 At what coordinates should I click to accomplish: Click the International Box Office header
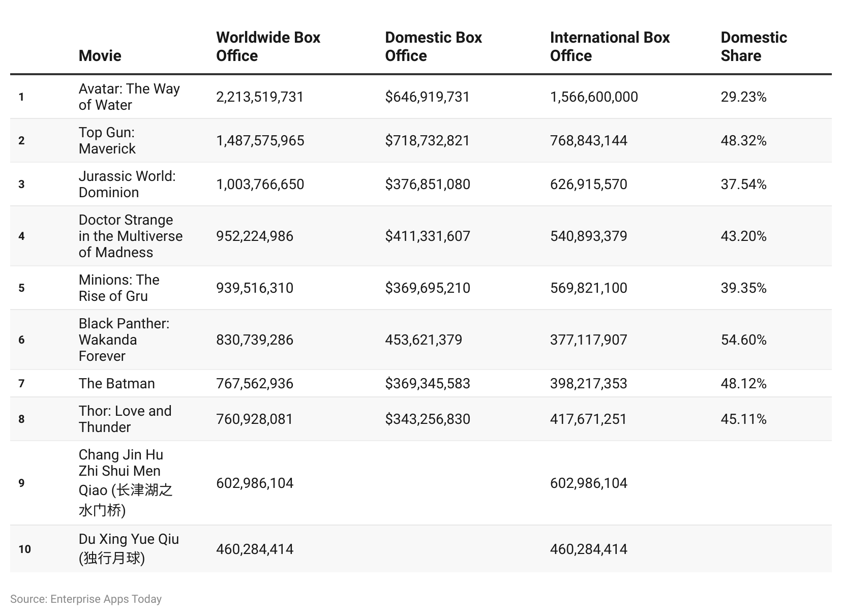pyautogui.click(x=610, y=46)
